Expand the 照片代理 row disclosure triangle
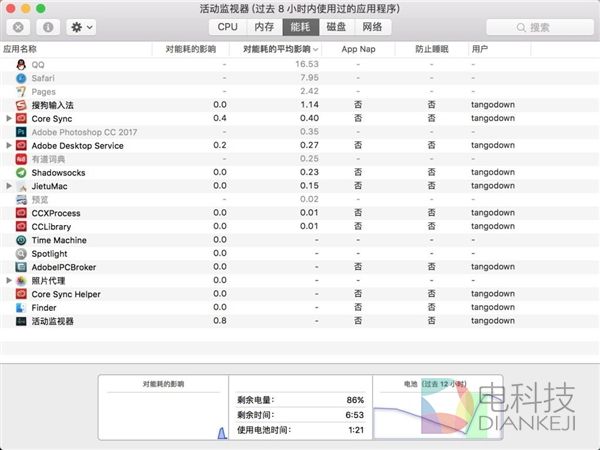Screen dimensions: 600x450 tap(9, 280)
